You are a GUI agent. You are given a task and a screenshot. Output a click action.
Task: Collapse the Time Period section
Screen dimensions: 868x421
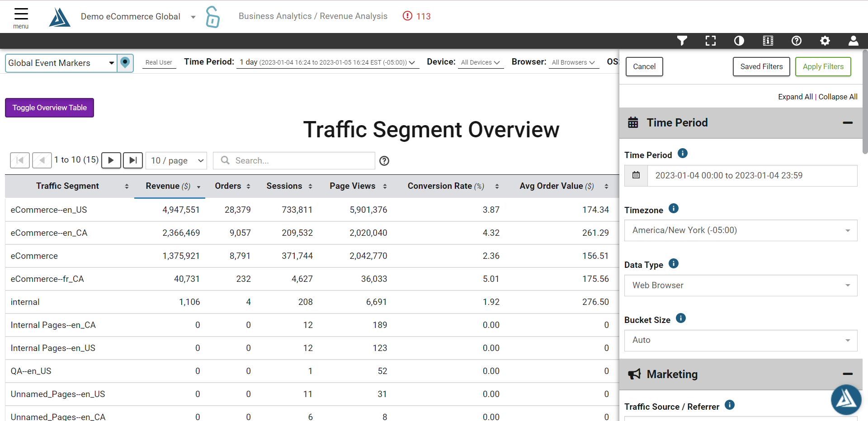848,123
